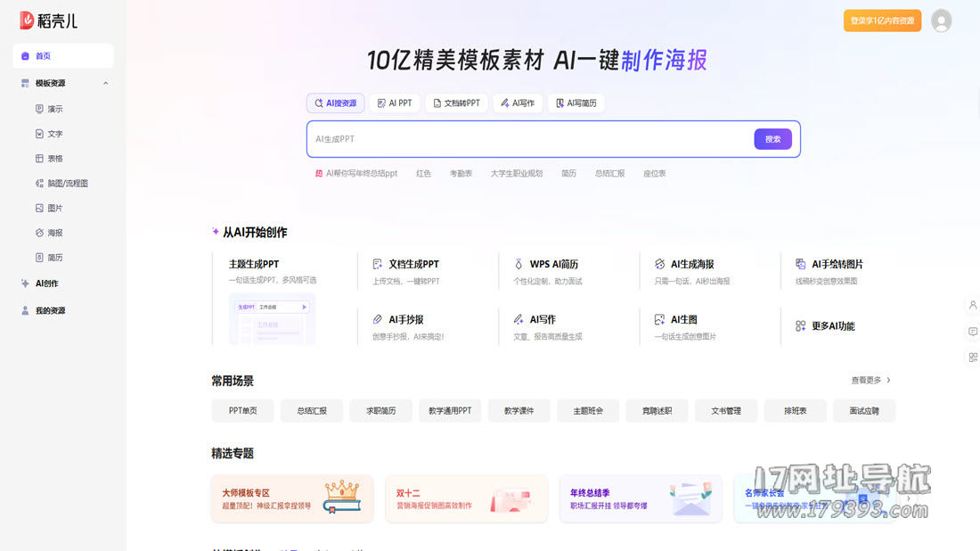Open the user avatar profile icon
The width and height of the screenshot is (980, 551).
click(941, 21)
